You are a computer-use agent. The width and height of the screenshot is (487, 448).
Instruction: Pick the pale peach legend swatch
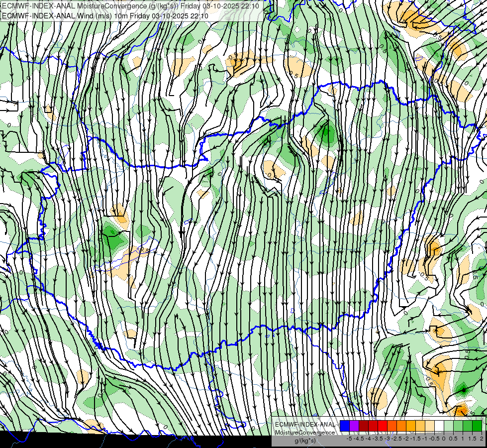tap(430, 426)
